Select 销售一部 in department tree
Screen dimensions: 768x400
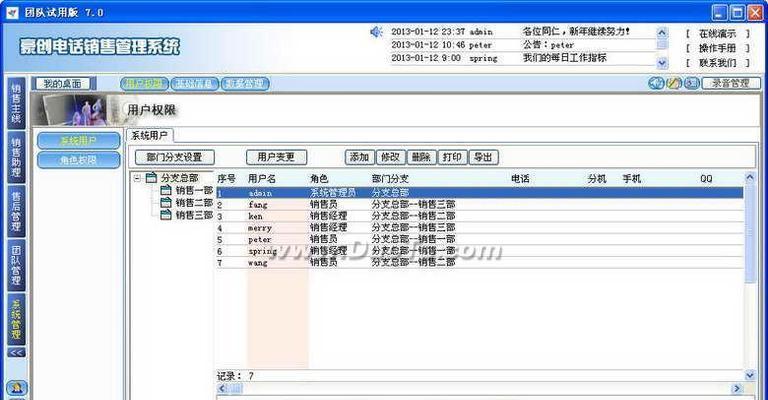point(194,190)
